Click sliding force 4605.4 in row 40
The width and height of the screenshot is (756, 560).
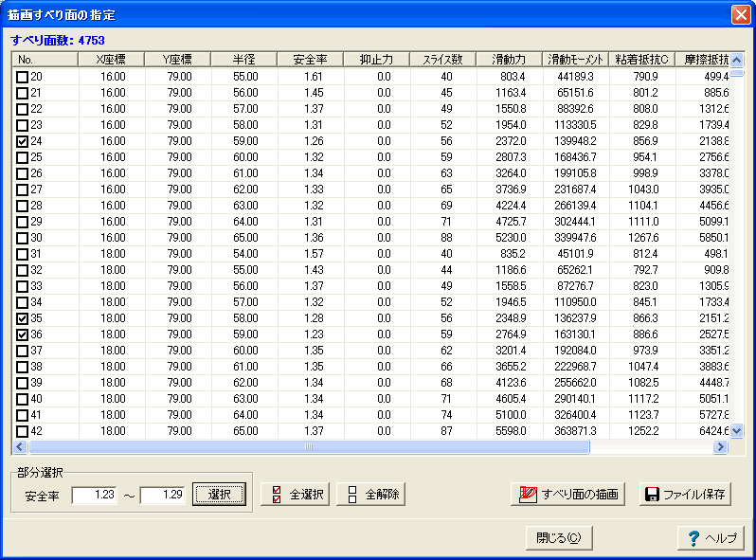[x=511, y=399]
